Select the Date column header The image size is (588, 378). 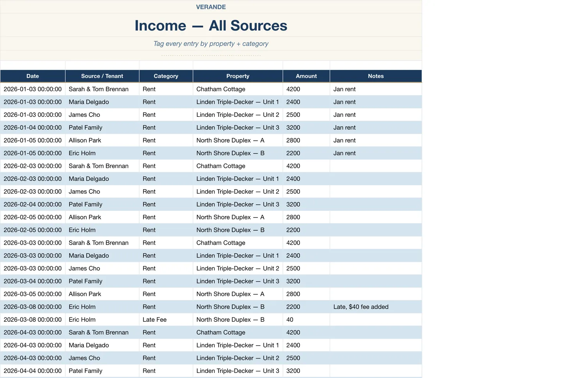point(33,76)
